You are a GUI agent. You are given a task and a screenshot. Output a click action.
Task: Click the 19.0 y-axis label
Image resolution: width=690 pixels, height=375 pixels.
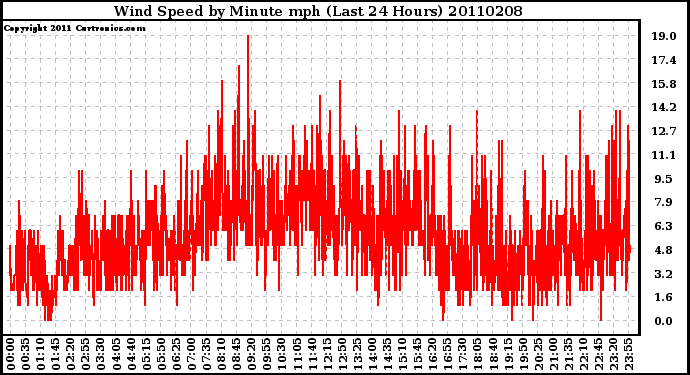coord(664,36)
